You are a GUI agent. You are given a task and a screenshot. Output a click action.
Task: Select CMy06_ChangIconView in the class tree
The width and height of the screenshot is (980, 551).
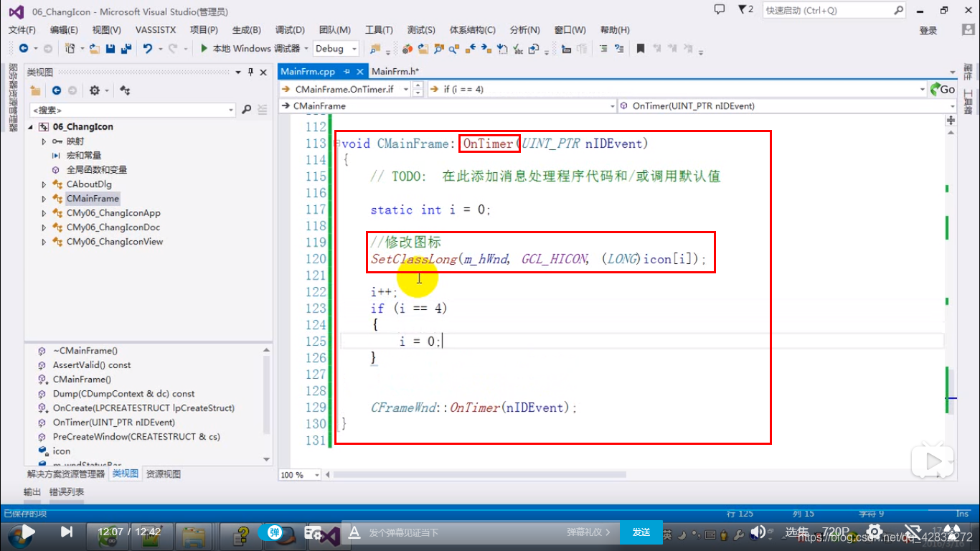tap(115, 242)
